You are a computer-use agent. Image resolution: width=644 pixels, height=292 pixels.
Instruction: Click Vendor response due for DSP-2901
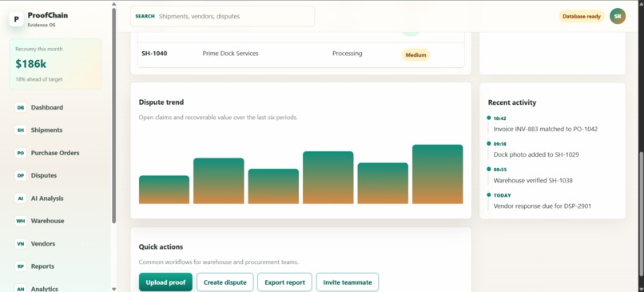pos(543,206)
